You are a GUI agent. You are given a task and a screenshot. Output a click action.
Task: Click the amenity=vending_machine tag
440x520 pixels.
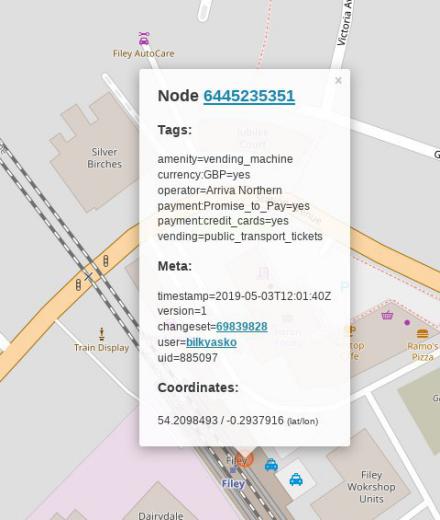point(225,159)
